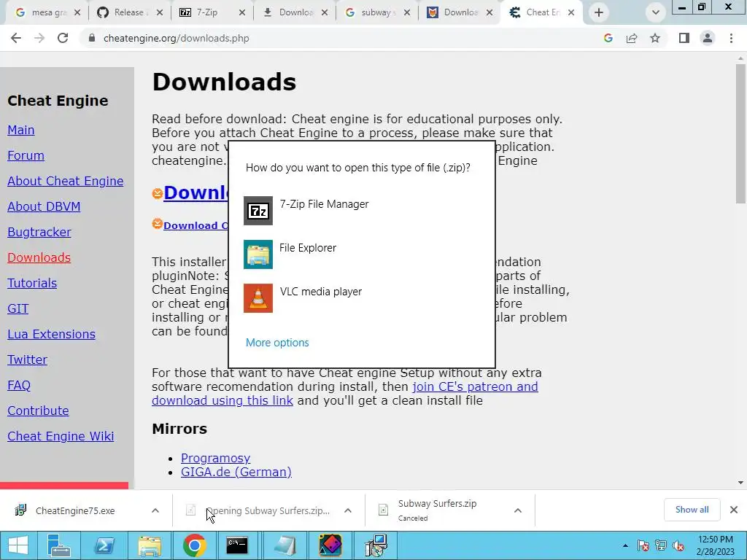Click the muted volume tray icon
747x560 pixels.
(678, 545)
